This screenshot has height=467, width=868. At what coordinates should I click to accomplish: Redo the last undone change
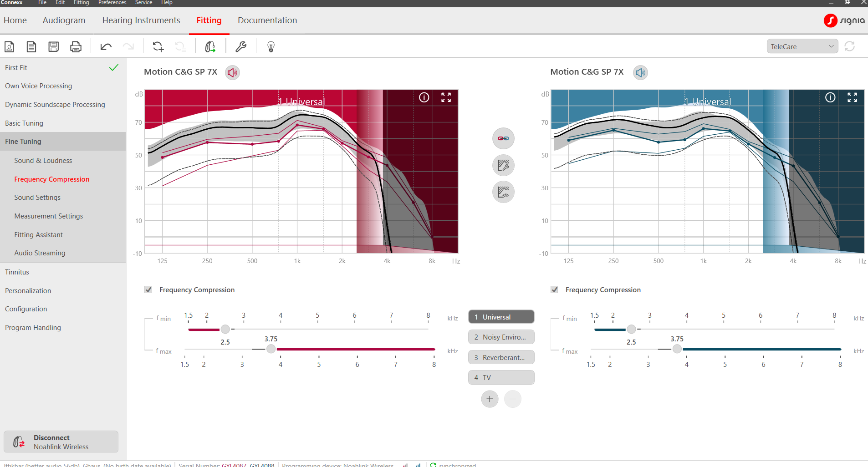[128, 46]
